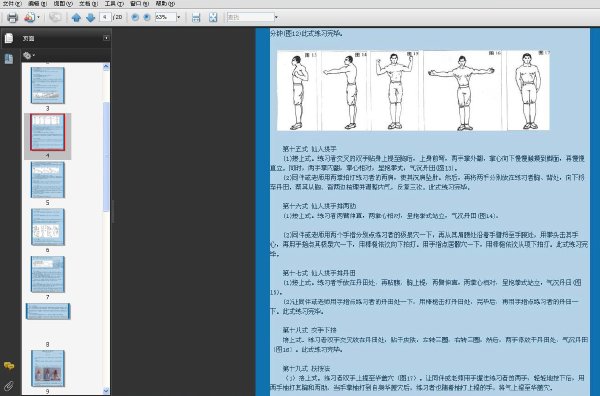Click the second round zoom button
Image resolution: width=600 pixels, height=396 pixels.
coord(147,17)
